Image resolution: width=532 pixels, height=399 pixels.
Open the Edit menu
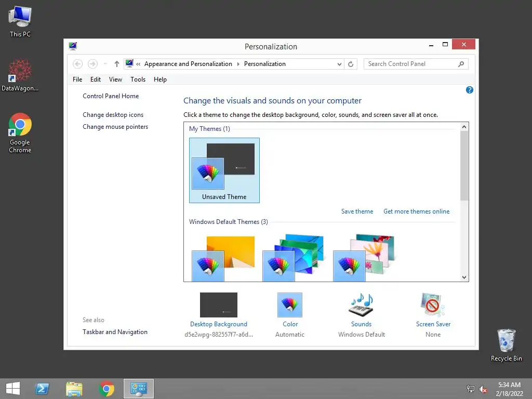(x=96, y=79)
